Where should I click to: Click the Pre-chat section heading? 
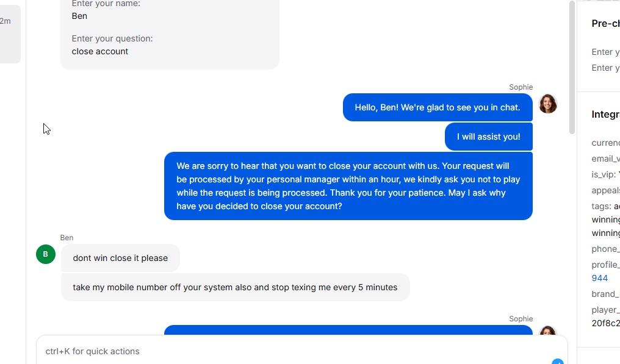pyautogui.click(x=605, y=23)
